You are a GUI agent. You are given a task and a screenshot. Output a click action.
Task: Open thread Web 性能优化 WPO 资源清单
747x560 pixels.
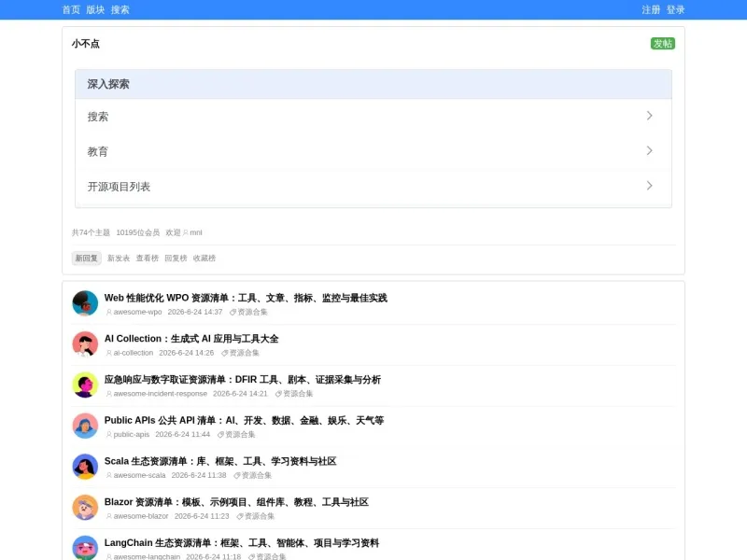point(246,298)
